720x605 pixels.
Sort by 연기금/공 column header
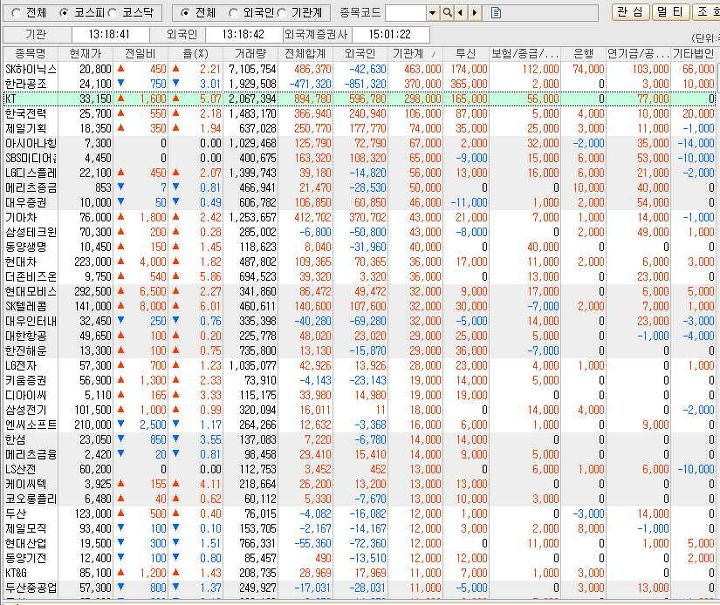[638, 54]
